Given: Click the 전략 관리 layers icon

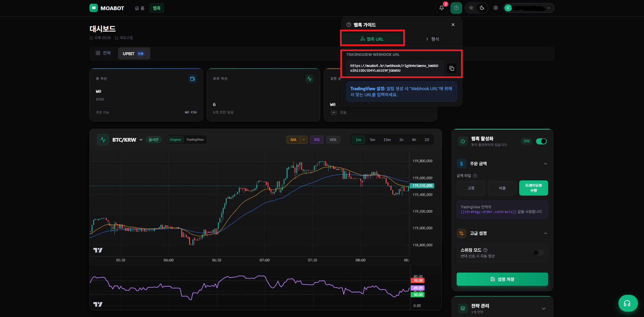Looking at the screenshot, I should coord(463,308).
